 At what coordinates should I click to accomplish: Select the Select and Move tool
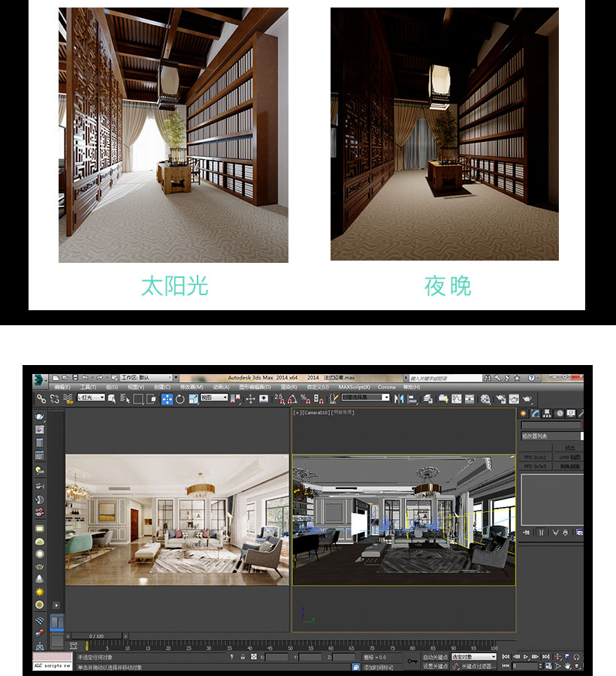tap(167, 399)
